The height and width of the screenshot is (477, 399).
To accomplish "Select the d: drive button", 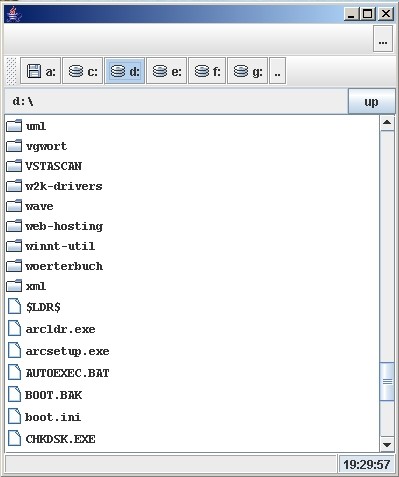I will point(125,71).
